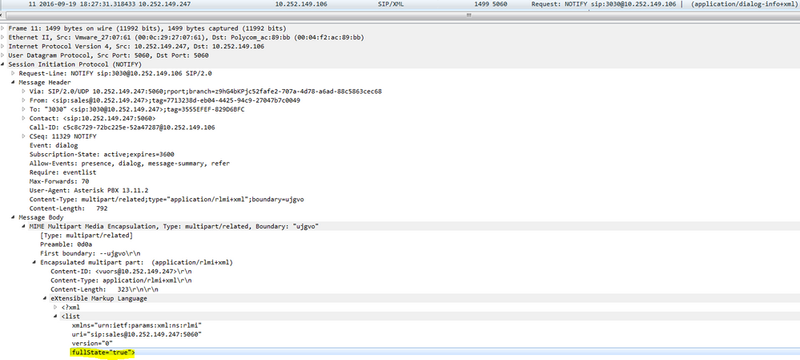Screen dimensions: 800x360
Task: Select the uri="sip:sales@10.252.149.247:5060" attribute
Action: pyautogui.click(x=137, y=334)
